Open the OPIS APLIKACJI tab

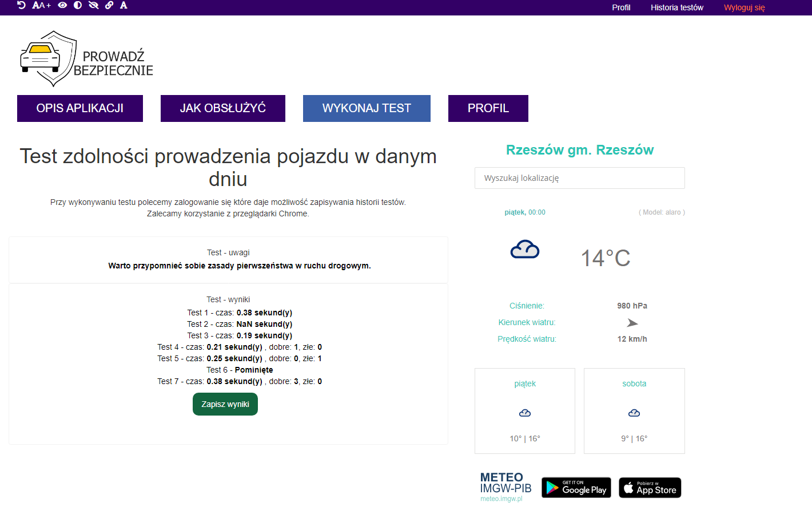[80, 108]
